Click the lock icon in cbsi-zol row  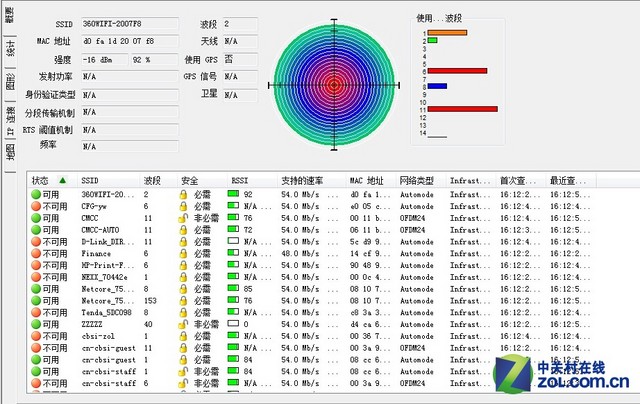click(x=183, y=337)
